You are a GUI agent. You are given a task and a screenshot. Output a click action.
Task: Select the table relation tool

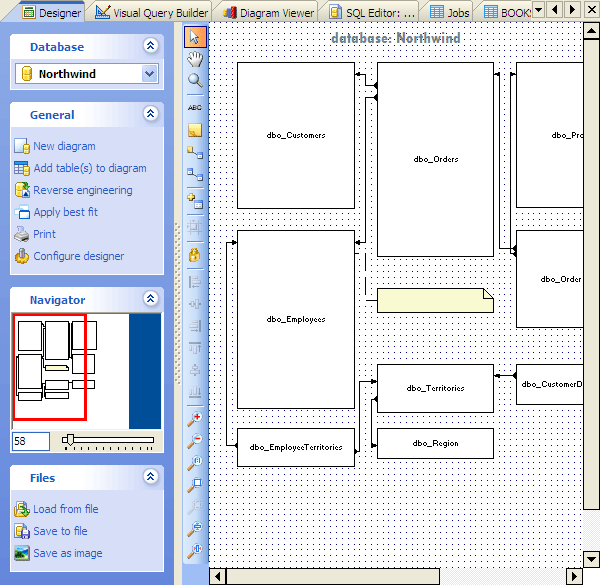pos(195,174)
